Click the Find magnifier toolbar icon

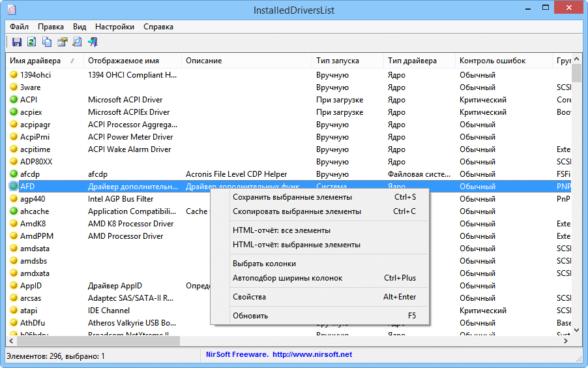pos(77,42)
